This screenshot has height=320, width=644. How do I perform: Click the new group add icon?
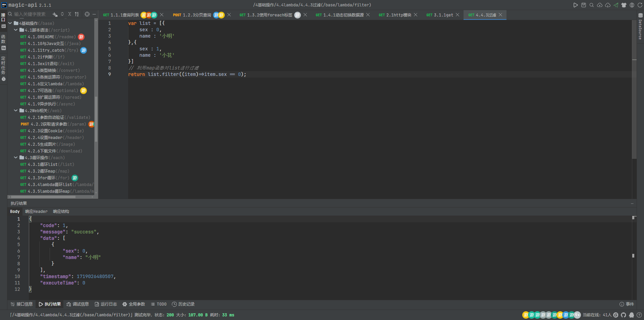pyautogui.click(x=55, y=14)
